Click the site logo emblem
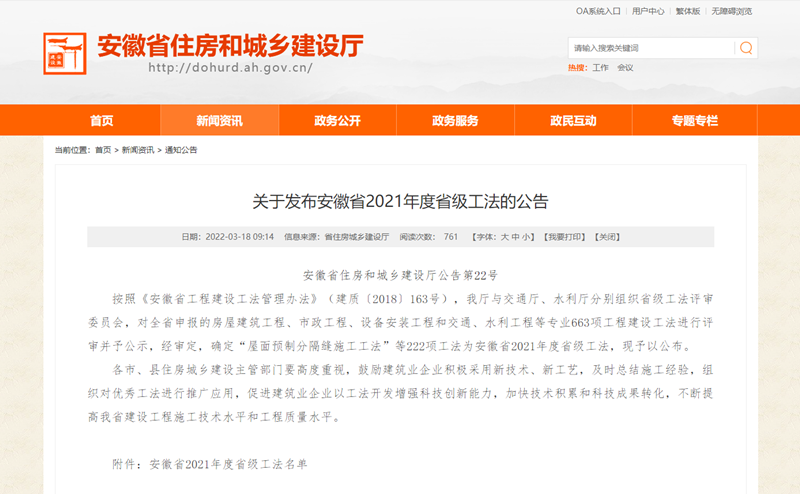 pos(65,54)
